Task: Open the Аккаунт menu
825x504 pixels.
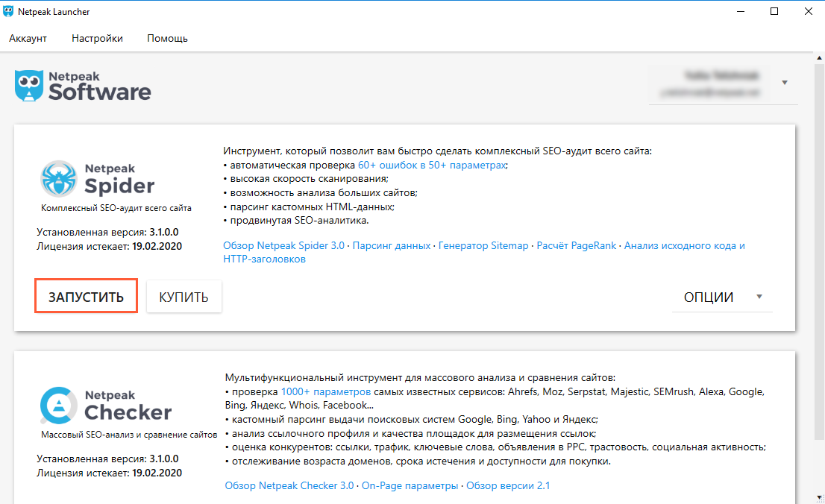Action: click(x=28, y=39)
